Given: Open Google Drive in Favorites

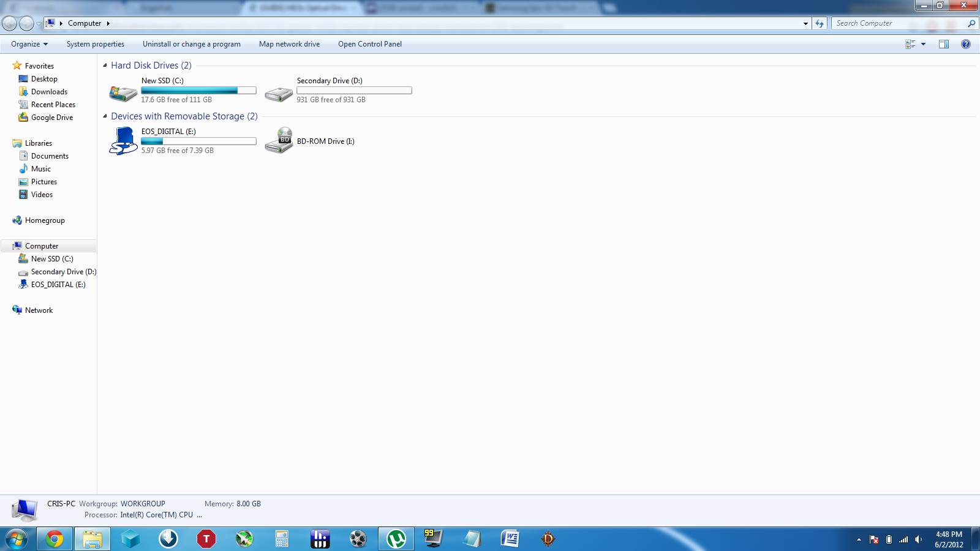Looking at the screenshot, I should click(52, 118).
